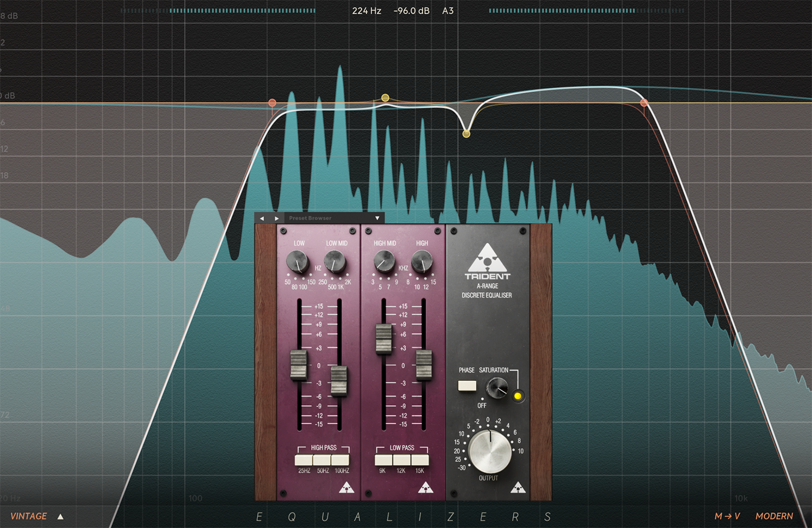812x528 pixels.
Task: Toggle the PHASE button
Action: point(467,386)
